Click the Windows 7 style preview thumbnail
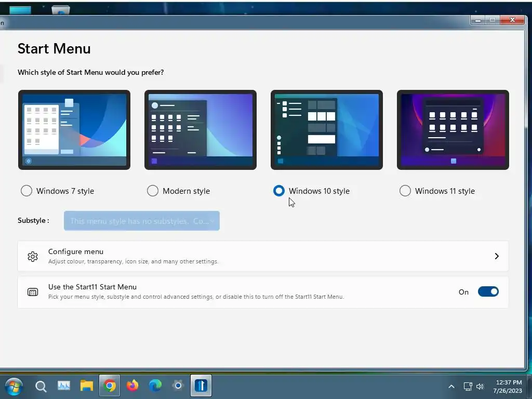This screenshot has height=399, width=532. click(74, 129)
